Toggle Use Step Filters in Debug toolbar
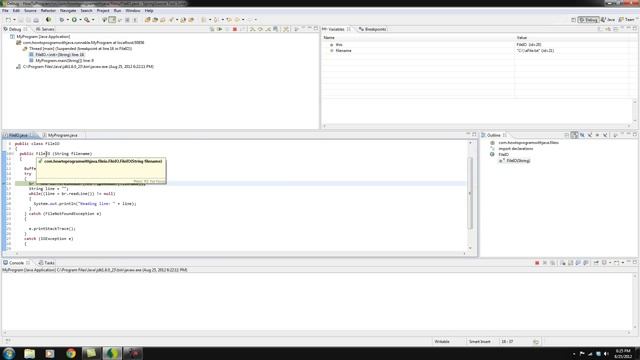The image size is (640, 360). click(x=286, y=29)
